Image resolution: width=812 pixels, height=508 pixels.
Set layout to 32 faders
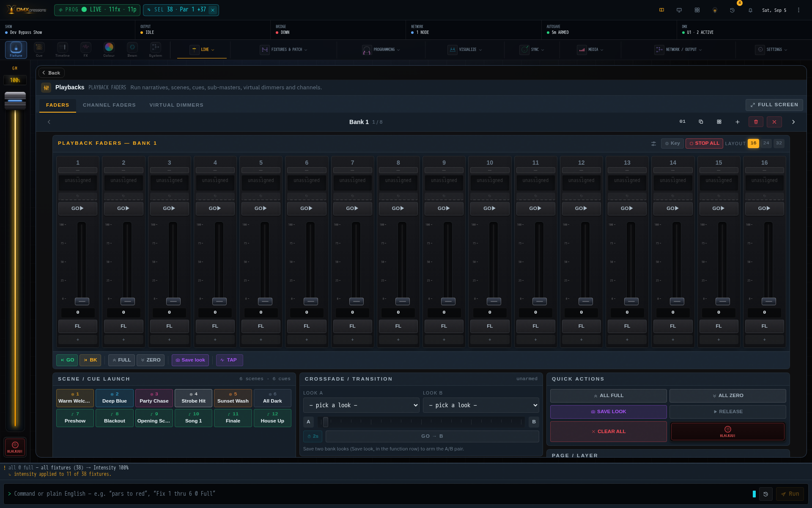(x=779, y=144)
